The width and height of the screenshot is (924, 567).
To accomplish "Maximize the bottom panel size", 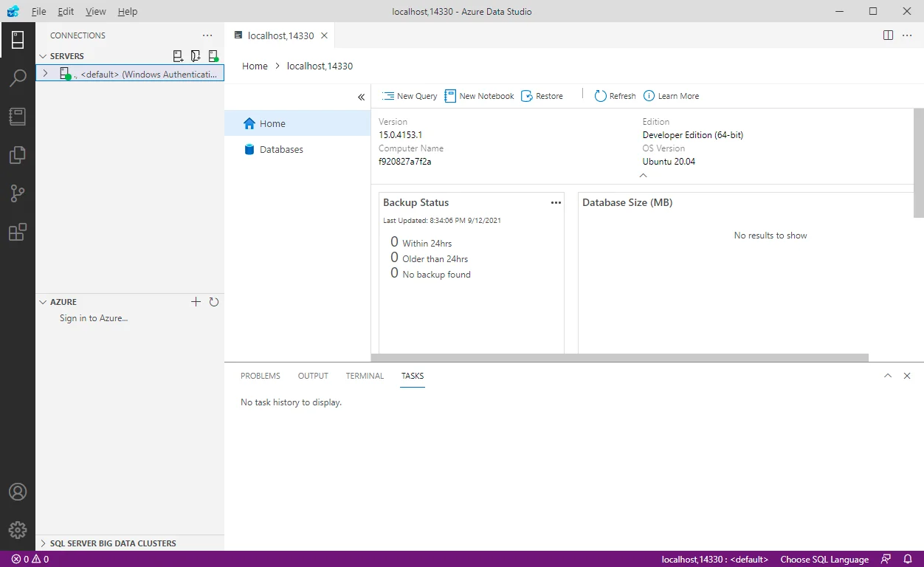I will click(888, 376).
